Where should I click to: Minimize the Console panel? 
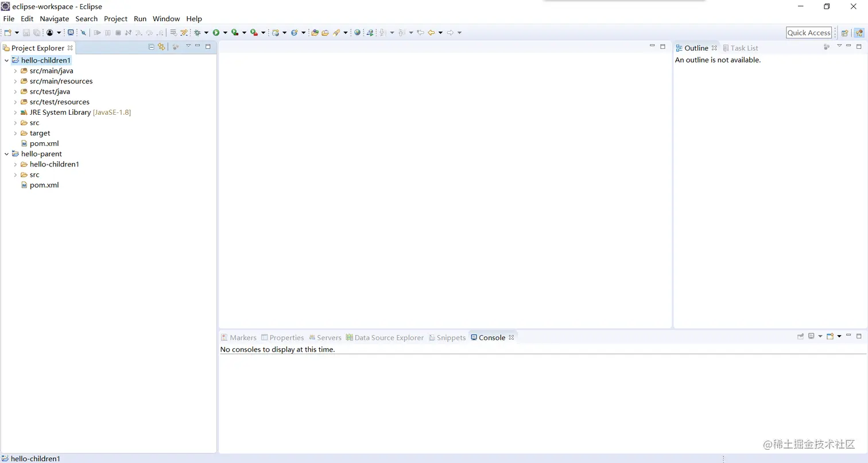(x=848, y=334)
